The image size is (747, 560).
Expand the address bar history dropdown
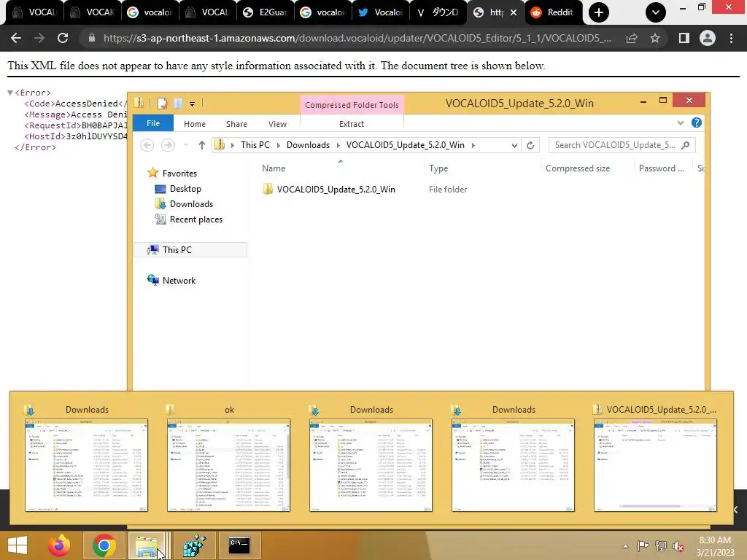pos(514,145)
